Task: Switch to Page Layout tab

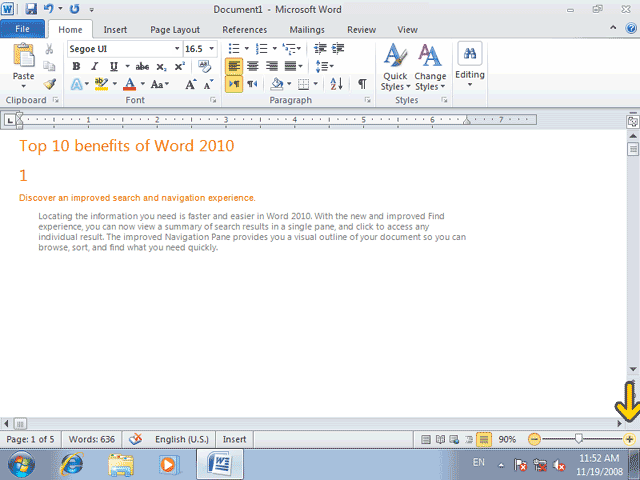Action: pos(175,30)
